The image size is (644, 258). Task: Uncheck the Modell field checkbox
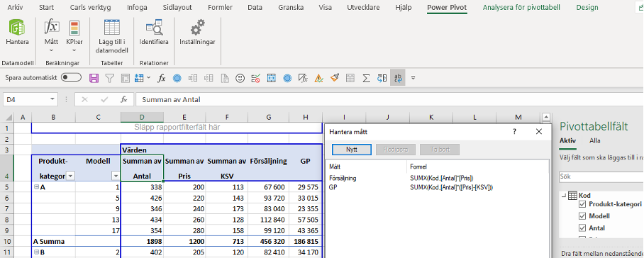pos(582,215)
